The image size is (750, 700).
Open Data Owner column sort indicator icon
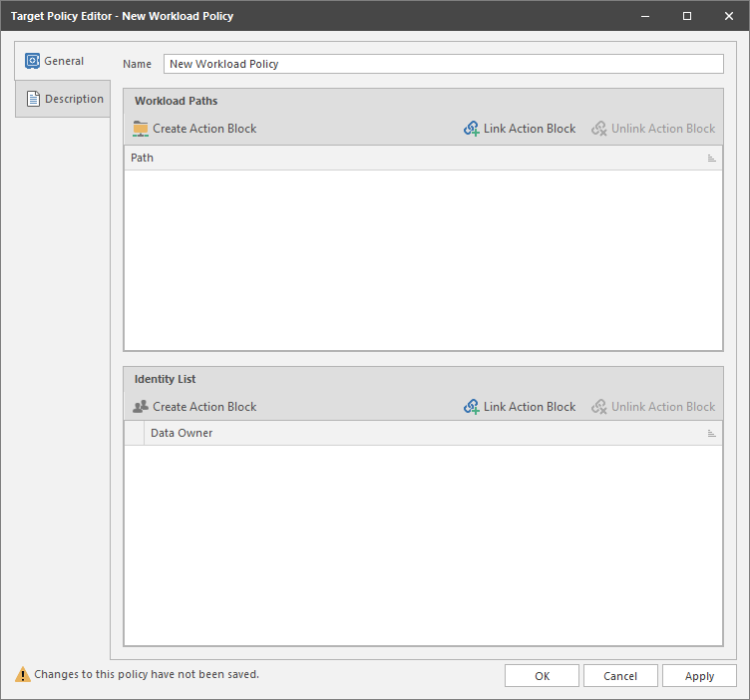pos(712,434)
